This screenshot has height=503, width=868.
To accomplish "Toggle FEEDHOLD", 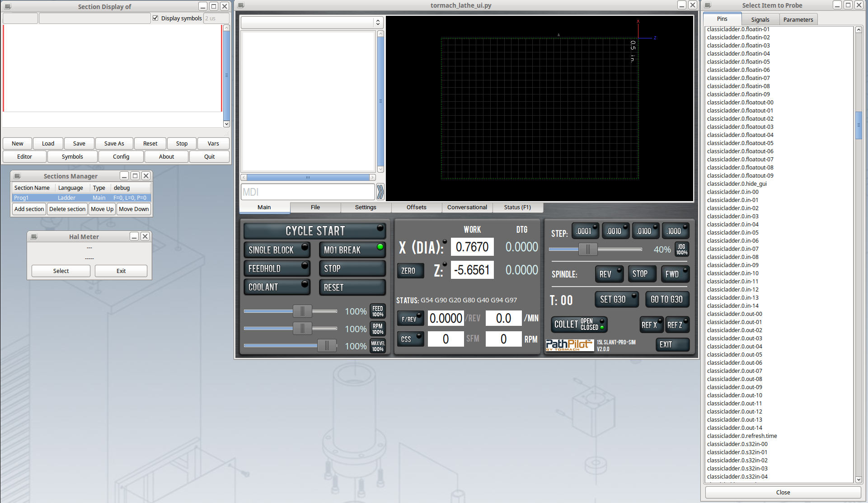I will pos(277,268).
